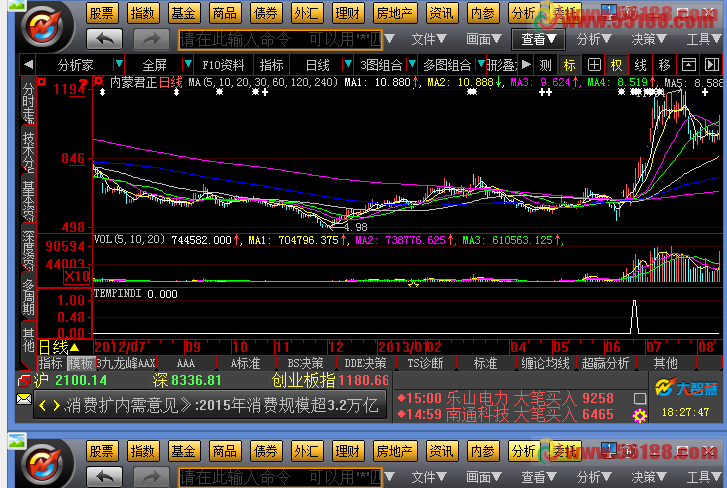The width and height of the screenshot is (727, 488).
Task: Click the 4.98 low price marker
Action: pyautogui.click(x=356, y=227)
